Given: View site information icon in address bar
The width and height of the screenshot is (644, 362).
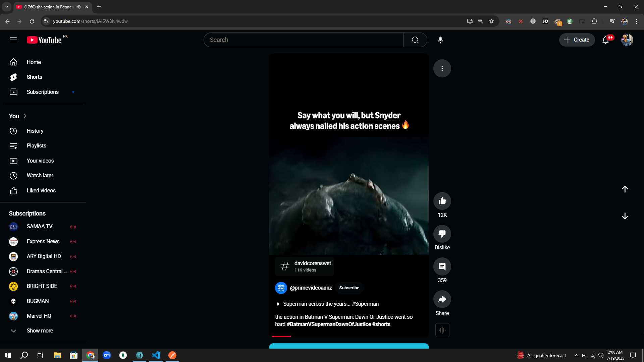Looking at the screenshot, I should [x=46, y=21].
